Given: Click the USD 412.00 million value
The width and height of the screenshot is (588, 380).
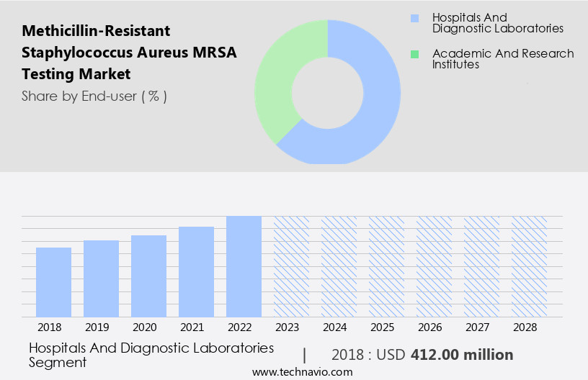Looking at the screenshot, I should click(x=462, y=355).
